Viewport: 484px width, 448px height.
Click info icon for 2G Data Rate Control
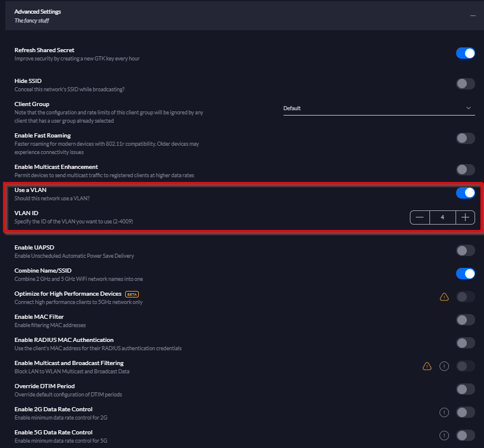(x=444, y=412)
